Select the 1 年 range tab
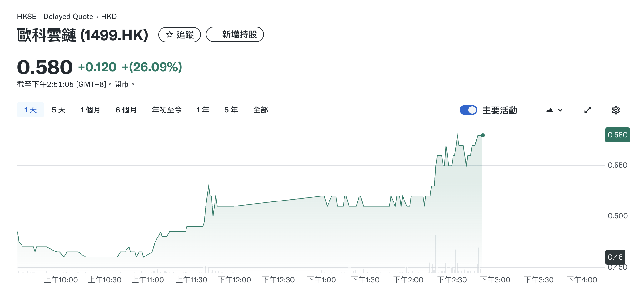 pos(203,110)
